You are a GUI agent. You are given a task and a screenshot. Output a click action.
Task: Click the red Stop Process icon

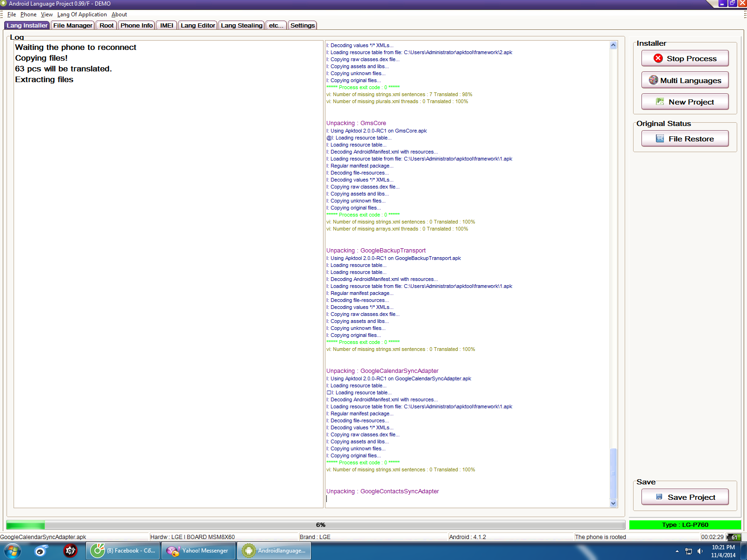[x=658, y=58]
